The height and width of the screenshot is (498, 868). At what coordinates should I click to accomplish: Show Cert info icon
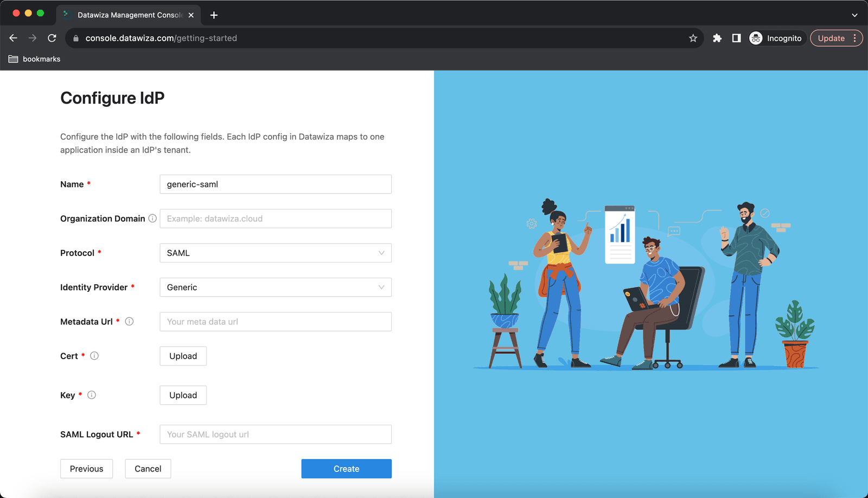[x=94, y=356]
